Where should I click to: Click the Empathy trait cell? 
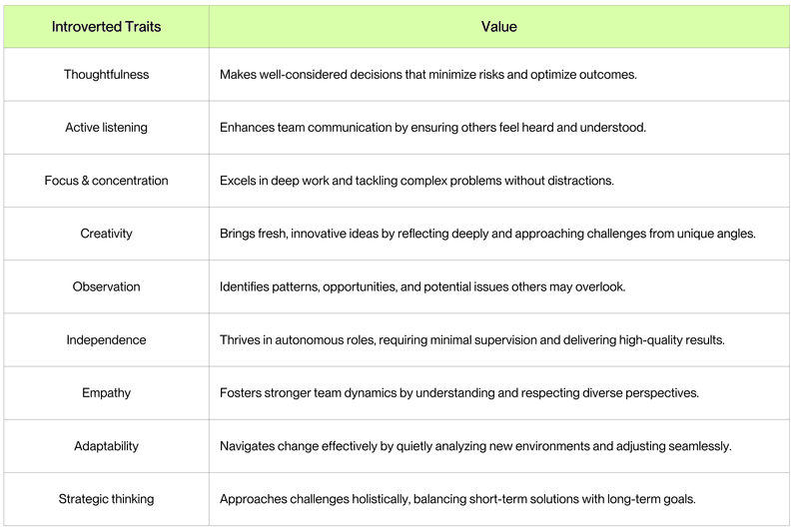(106, 392)
